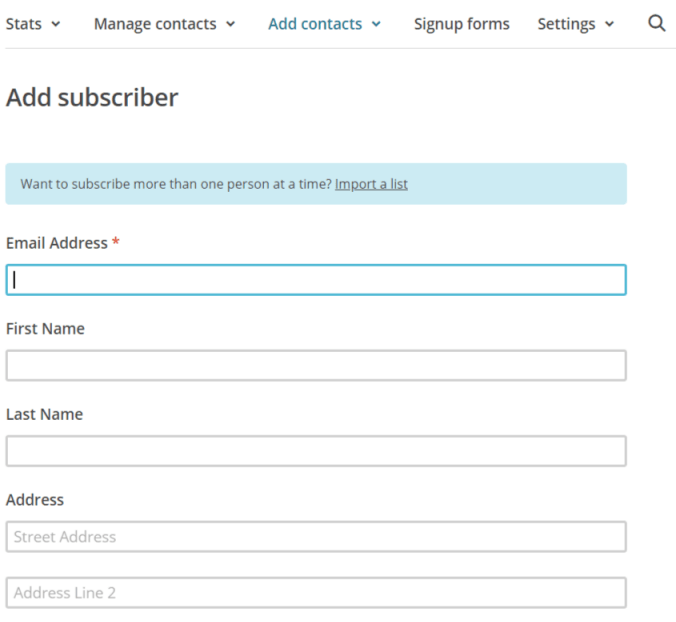The image size is (676, 622).
Task: Follow the Import a list link
Action: coord(371,184)
